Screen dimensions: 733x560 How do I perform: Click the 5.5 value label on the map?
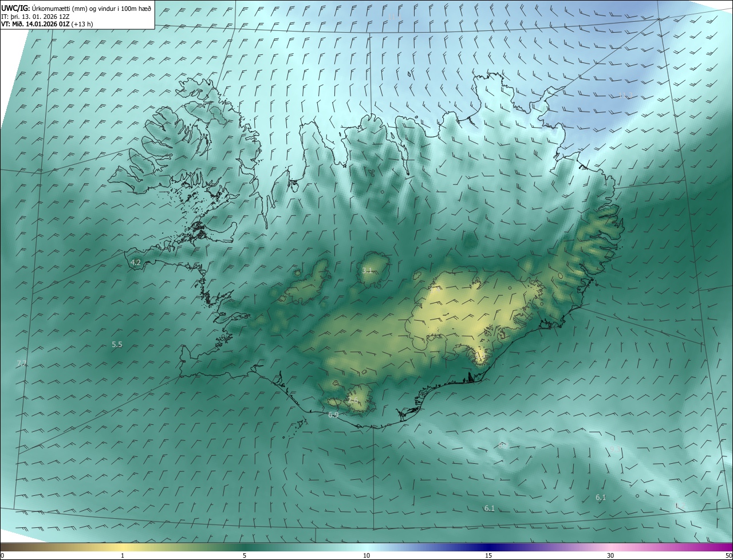tap(117, 345)
